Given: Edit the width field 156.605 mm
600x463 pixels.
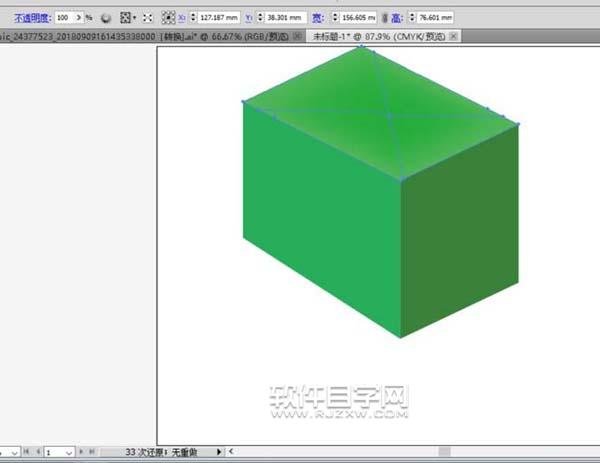Looking at the screenshot, I should (358, 18).
